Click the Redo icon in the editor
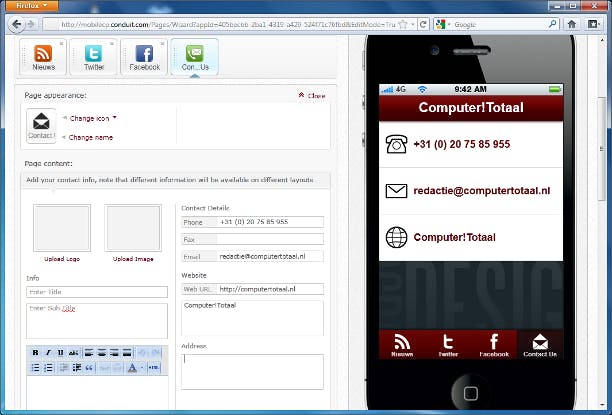 155,353
